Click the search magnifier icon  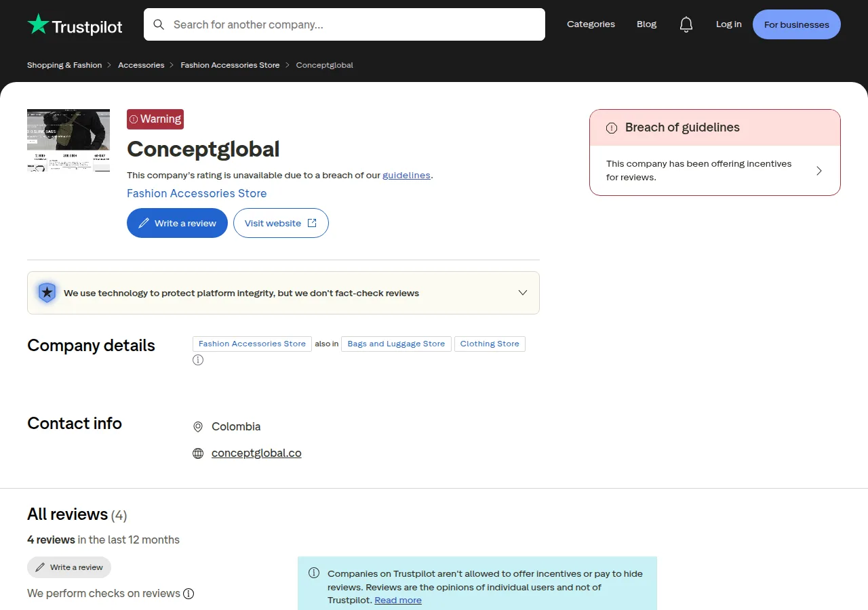click(x=159, y=24)
